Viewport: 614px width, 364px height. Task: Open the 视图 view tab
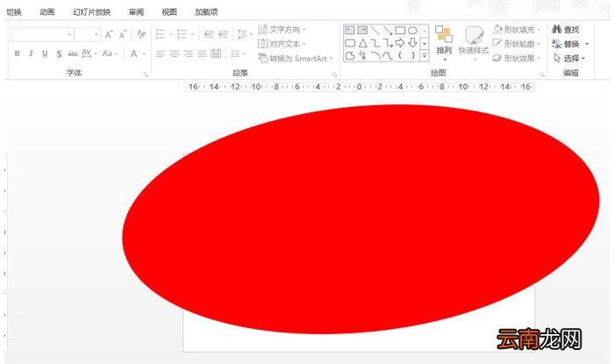pyautogui.click(x=169, y=12)
